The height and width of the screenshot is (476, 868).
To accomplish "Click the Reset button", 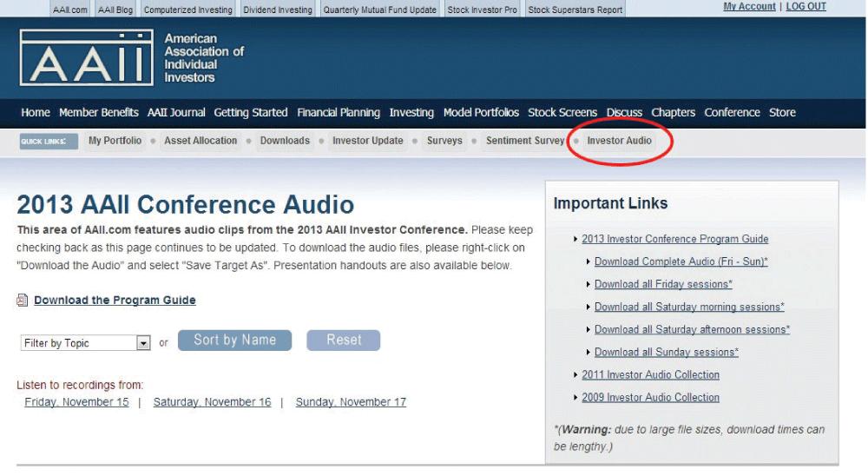I will [343, 340].
